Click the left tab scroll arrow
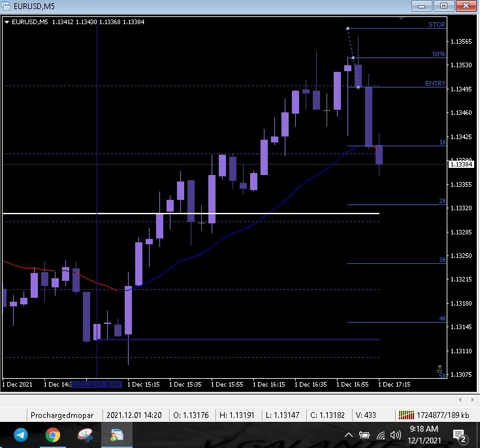 coord(460,400)
